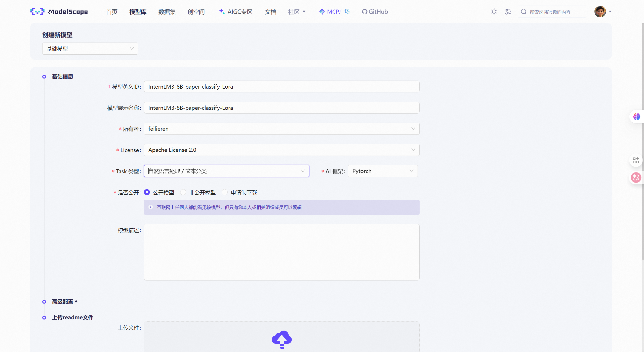The width and height of the screenshot is (644, 352).
Task: Click the pink floating translate icon
Action: tap(636, 178)
